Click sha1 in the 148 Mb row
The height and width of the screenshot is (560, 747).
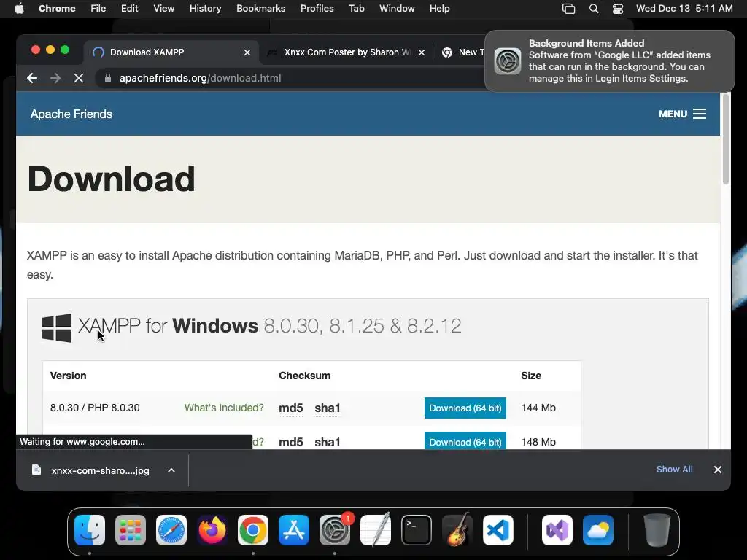click(x=328, y=442)
